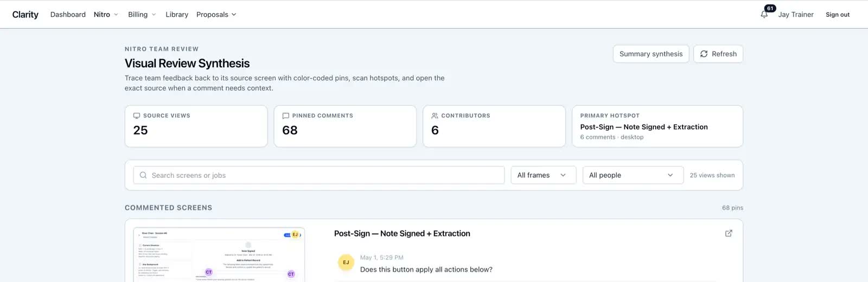Click comment 'Does this button apply all actions below?'
Image resolution: width=868 pixels, height=282 pixels.
426,270
